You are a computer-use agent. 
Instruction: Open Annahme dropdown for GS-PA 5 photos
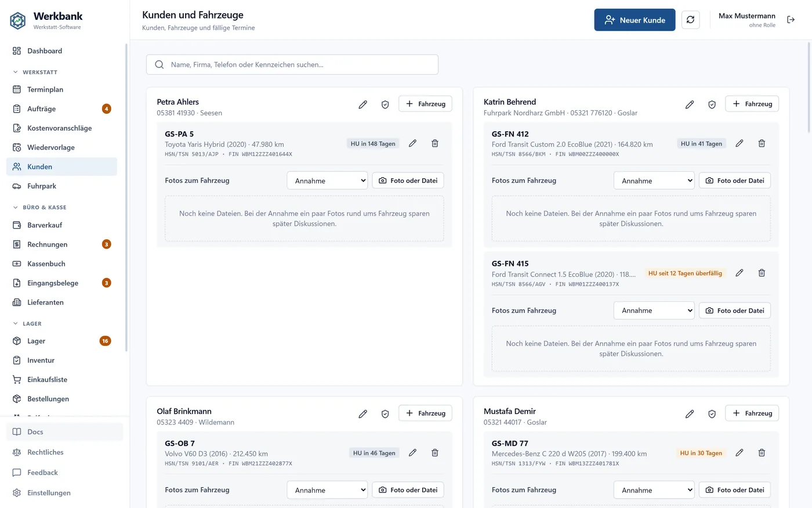coord(327,181)
